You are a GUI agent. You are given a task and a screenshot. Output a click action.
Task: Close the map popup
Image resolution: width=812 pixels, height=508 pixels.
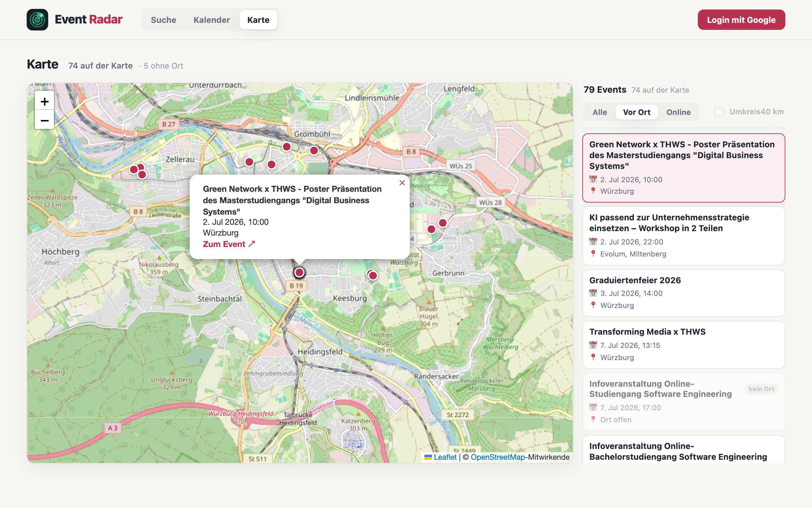402,183
